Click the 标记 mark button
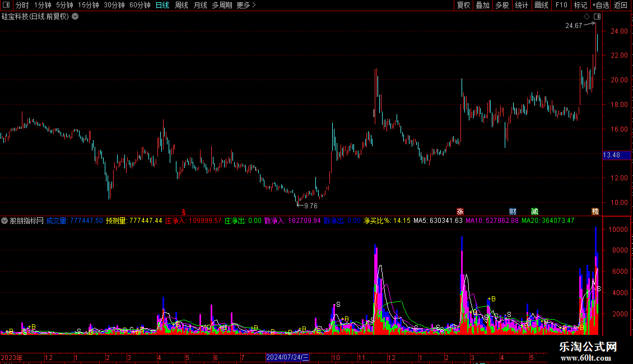Image resolution: width=633 pixels, height=364 pixels. pyautogui.click(x=580, y=5)
